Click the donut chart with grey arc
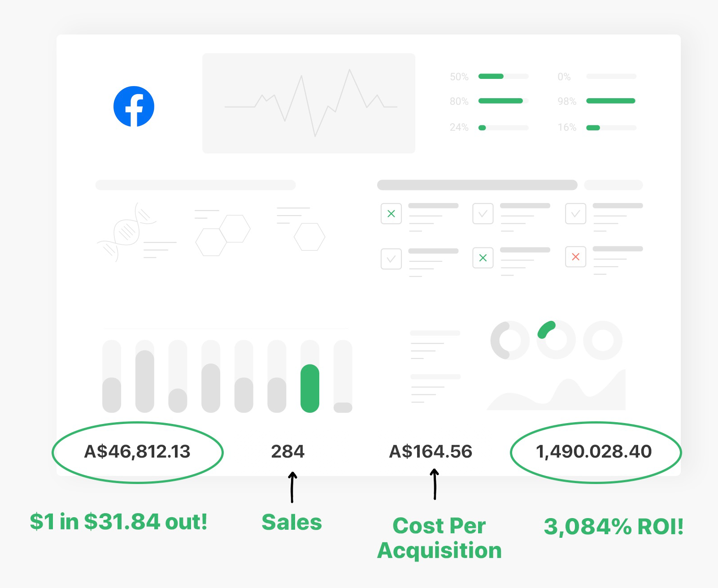The width and height of the screenshot is (718, 588). pos(510,340)
